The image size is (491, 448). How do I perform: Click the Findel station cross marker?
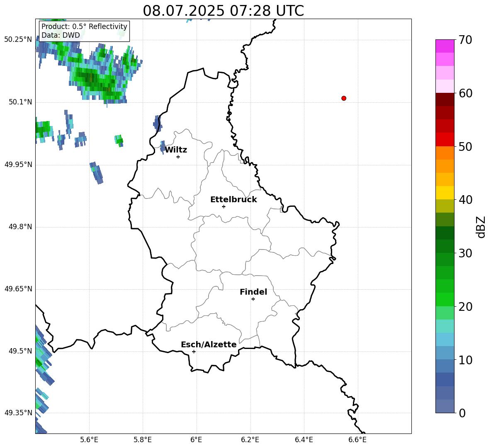tap(253, 299)
